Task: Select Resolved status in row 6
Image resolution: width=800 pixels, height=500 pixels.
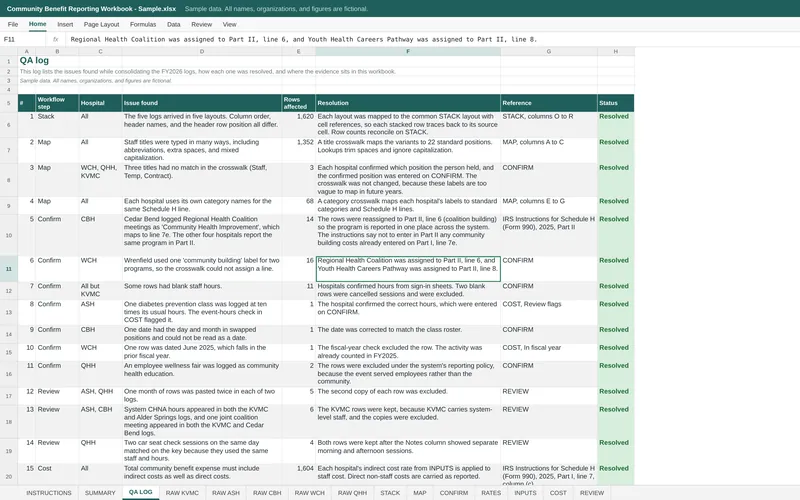Action: [615, 124]
